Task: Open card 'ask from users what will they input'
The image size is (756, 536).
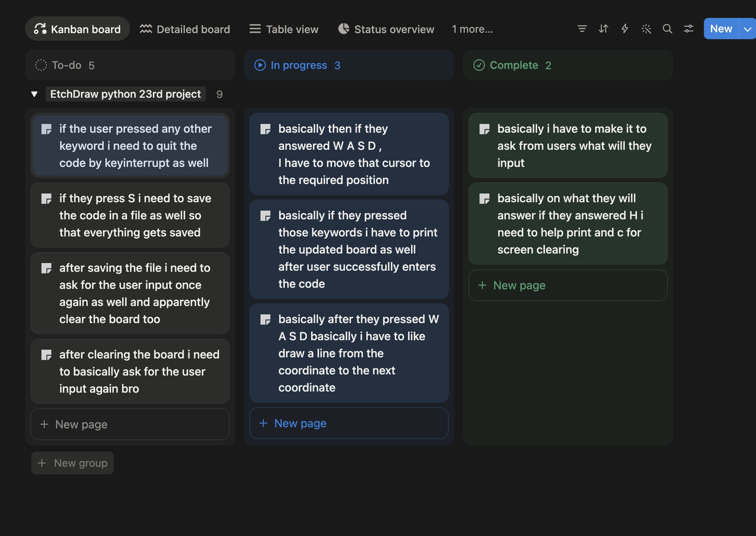Action: (x=568, y=146)
